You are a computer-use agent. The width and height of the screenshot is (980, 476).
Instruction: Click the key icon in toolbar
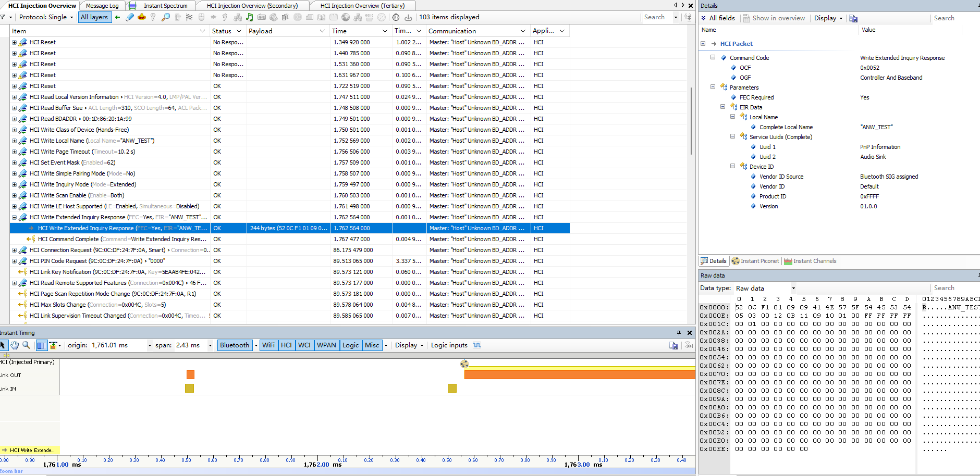(153, 17)
